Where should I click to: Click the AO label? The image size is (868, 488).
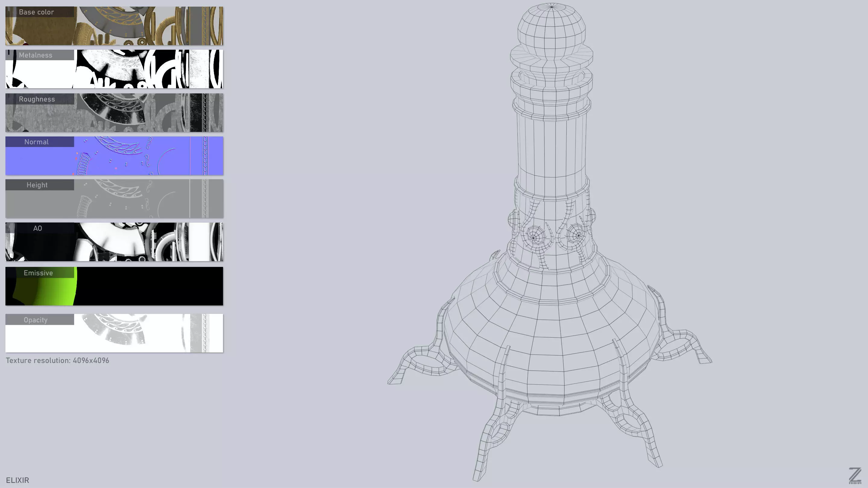37,228
